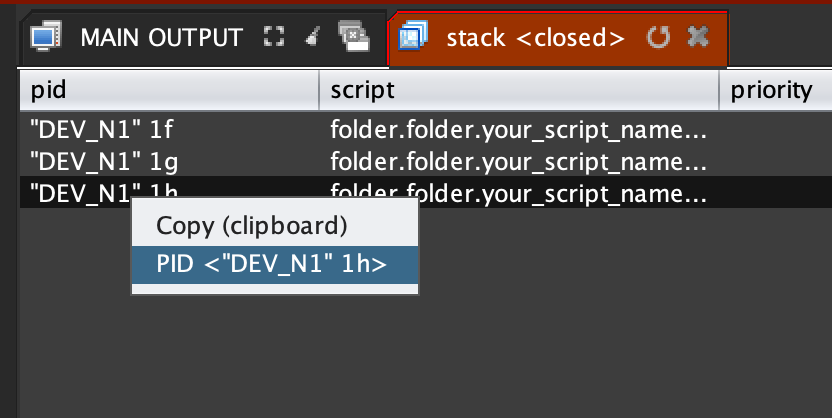This screenshot has height=418, width=832.
Task: Click the priority column header
Action: (771, 91)
